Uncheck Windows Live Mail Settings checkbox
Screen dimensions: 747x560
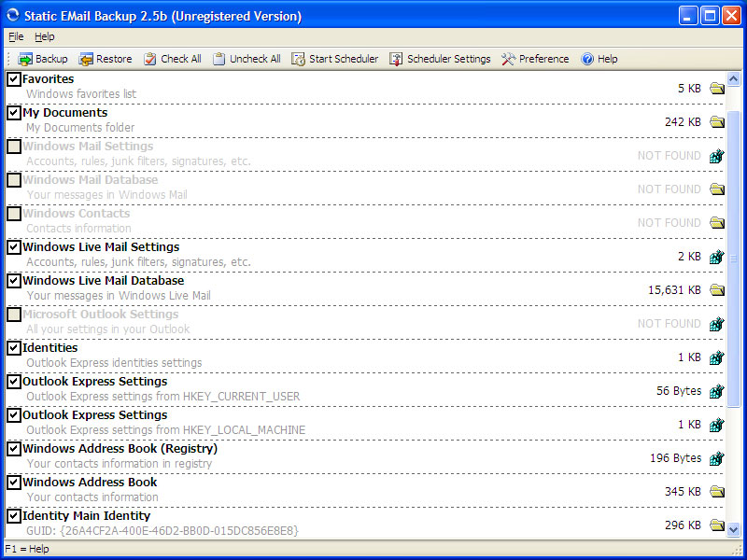coord(14,247)
